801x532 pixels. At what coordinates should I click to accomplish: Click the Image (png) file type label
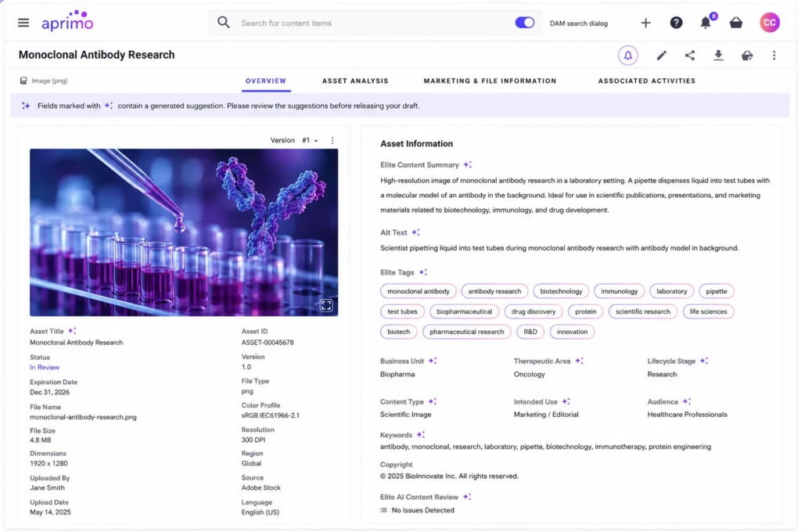click(49, 81)
